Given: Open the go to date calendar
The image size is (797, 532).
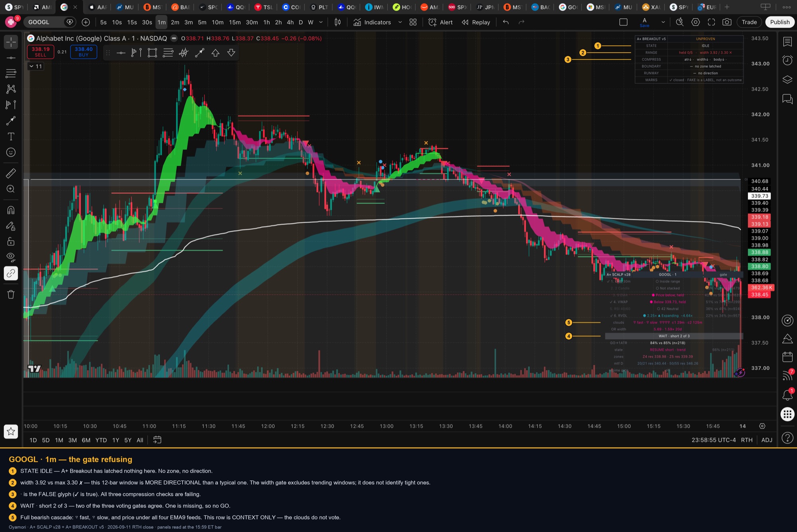Looking at the screenshot, I should point(157,440).
